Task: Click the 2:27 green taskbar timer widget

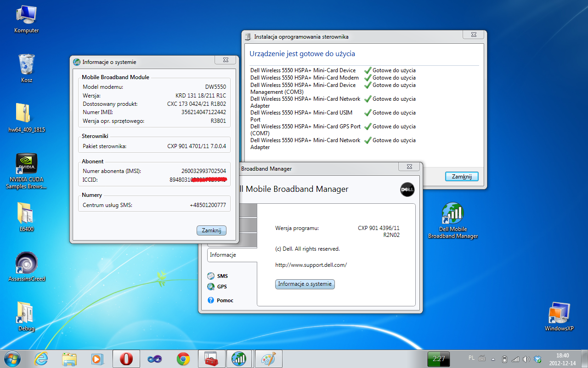Action: [439, 359]
